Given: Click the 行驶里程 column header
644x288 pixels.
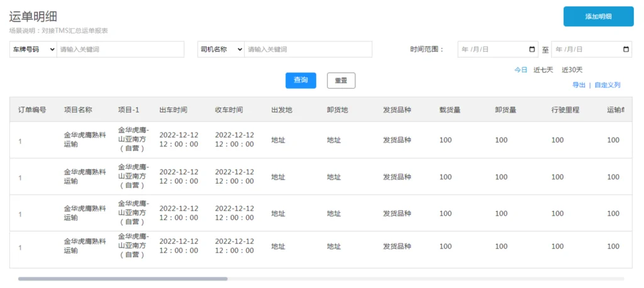Looking at the screenshot, I should [565, 110].
